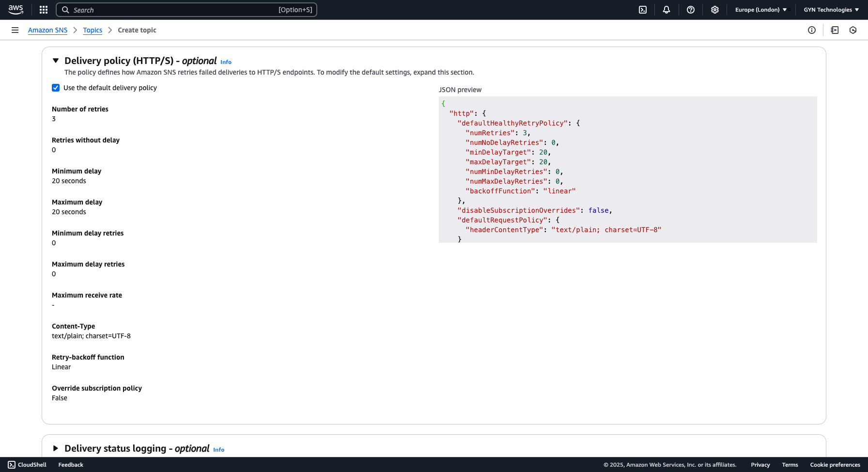Launch CloudShell from the top navigation bar
The height and width of the screenshot is (472, 868).
643,10
